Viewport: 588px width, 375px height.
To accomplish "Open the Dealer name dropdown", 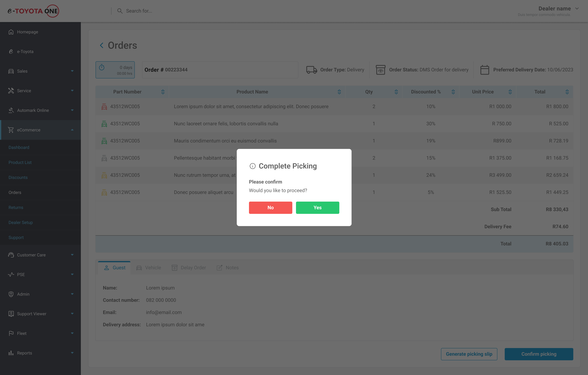I will 577,9.
